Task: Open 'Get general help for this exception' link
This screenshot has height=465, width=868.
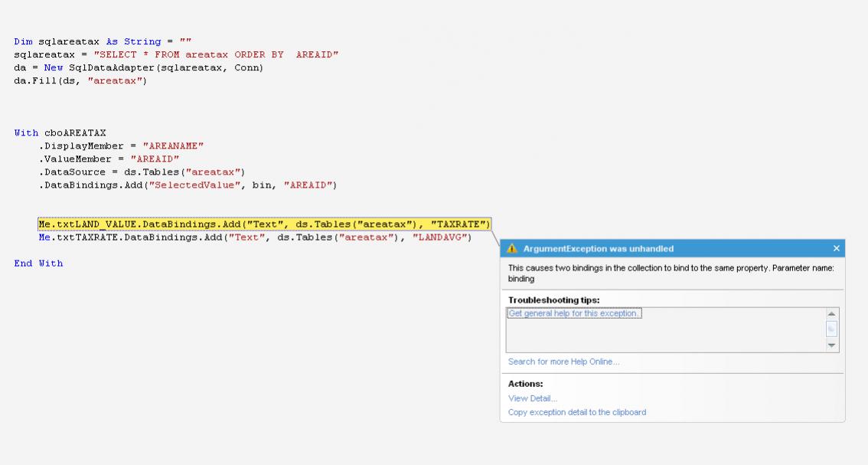Action: (574, 313)
